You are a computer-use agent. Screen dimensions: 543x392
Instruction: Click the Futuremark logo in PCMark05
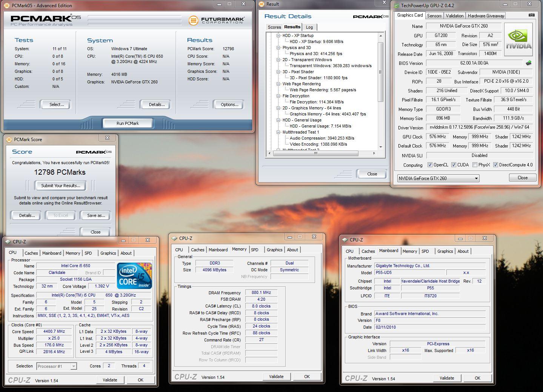[216, 20]
